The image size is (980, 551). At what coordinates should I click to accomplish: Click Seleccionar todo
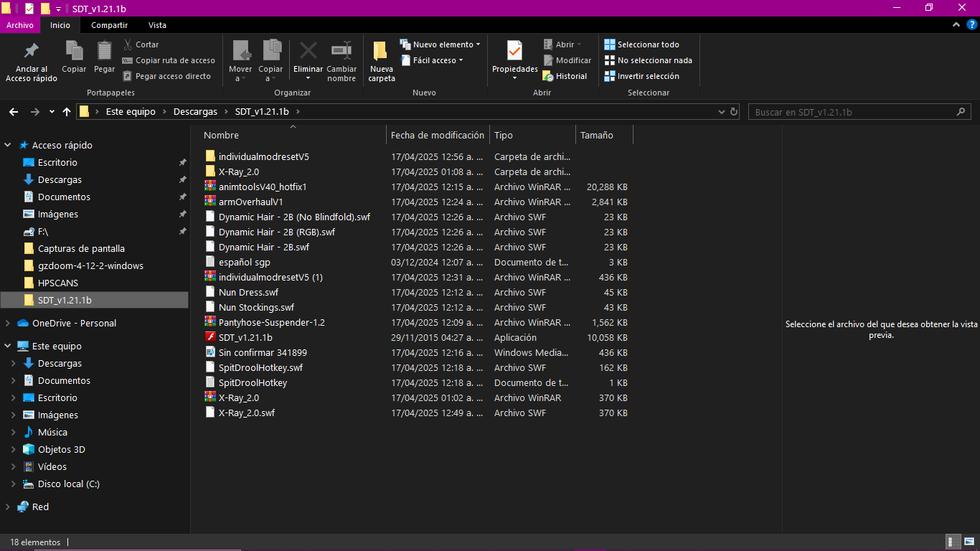click(x=641, y=44)
